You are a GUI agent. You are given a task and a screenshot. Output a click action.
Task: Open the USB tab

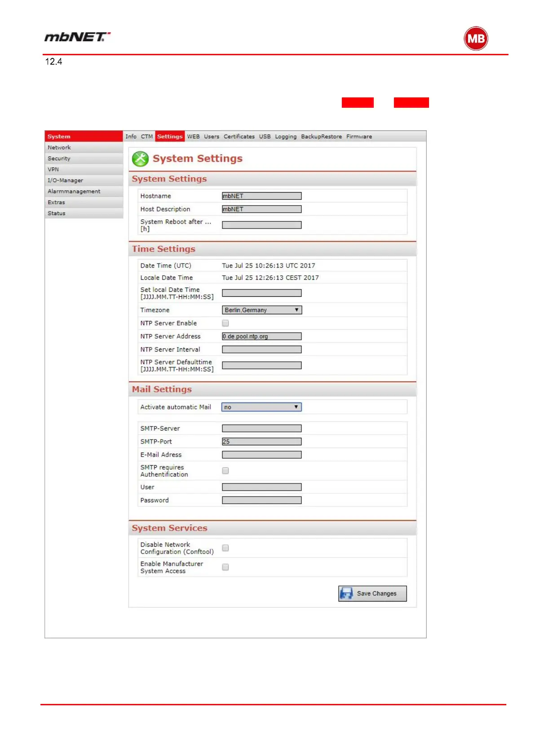click(265, 136)
